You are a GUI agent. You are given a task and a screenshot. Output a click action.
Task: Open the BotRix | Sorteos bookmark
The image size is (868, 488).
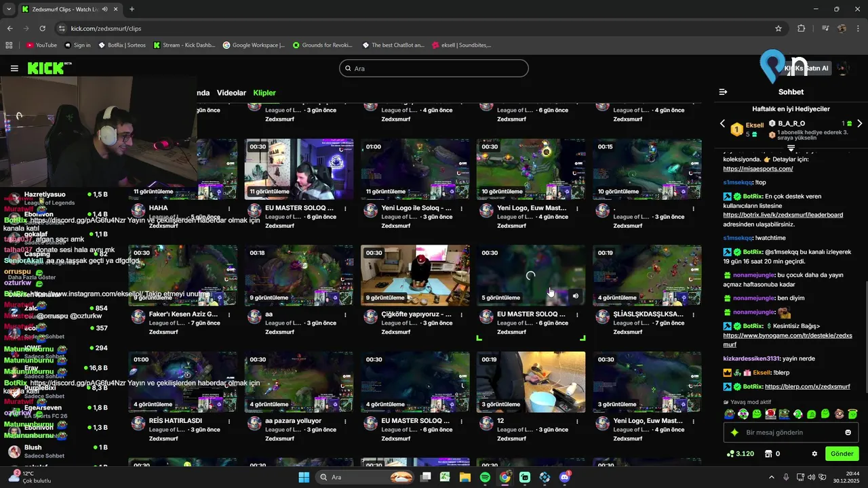(x=122, y=45)
